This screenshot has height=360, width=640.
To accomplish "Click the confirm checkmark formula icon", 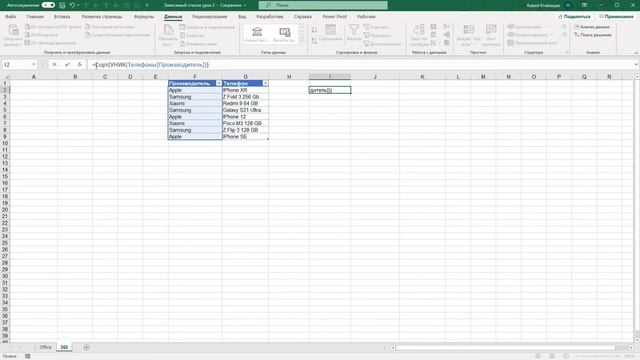I will coord(67,64).
